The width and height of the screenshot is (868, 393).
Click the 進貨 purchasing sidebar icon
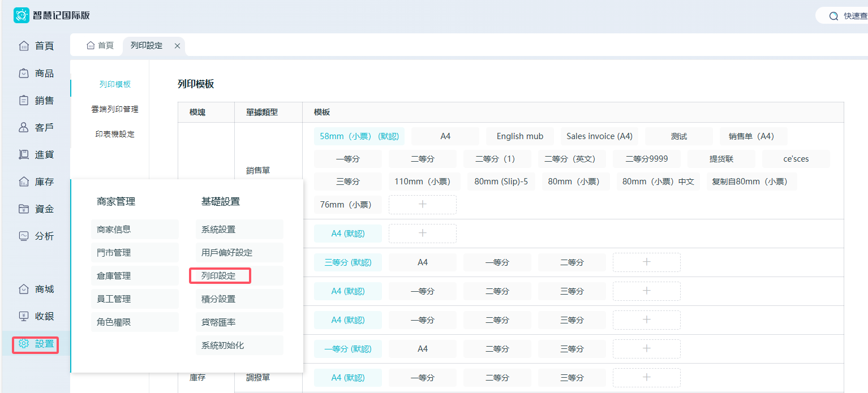click(24, 154)
